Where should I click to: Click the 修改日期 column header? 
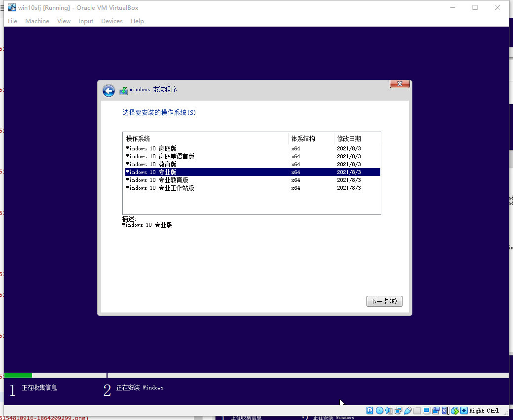point(357,139)
